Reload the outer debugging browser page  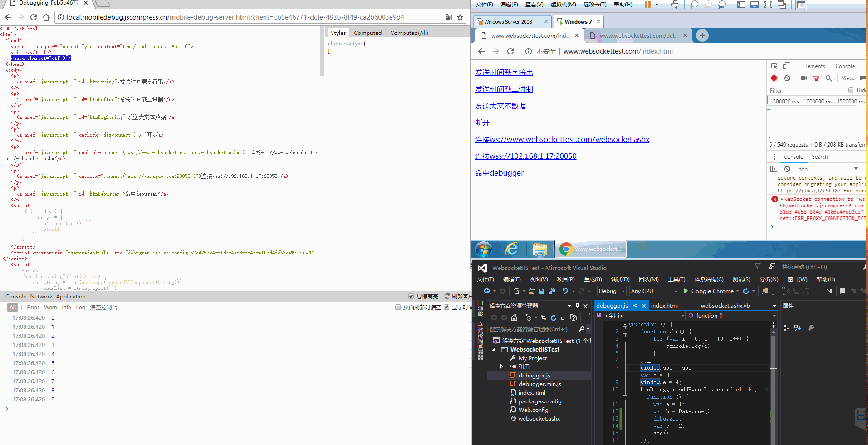coord(33,17)
